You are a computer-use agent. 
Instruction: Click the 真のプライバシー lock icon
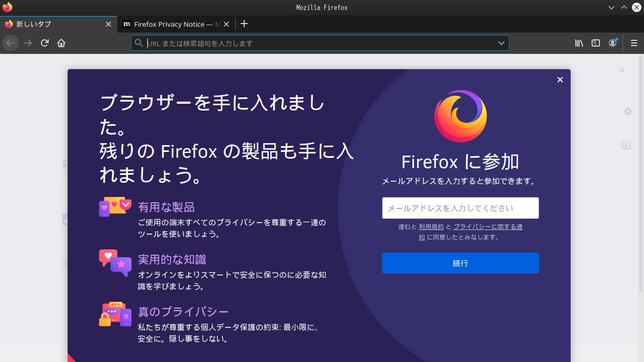click(115, 314)
